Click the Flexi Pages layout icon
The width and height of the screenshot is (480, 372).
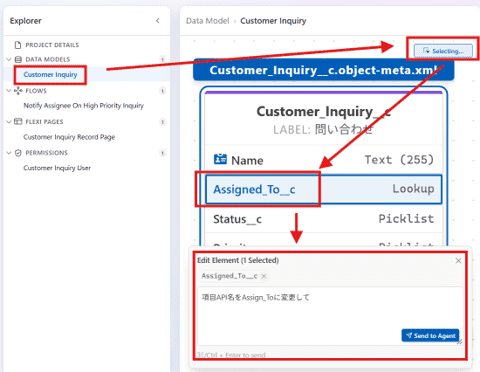tap(18, 121)
